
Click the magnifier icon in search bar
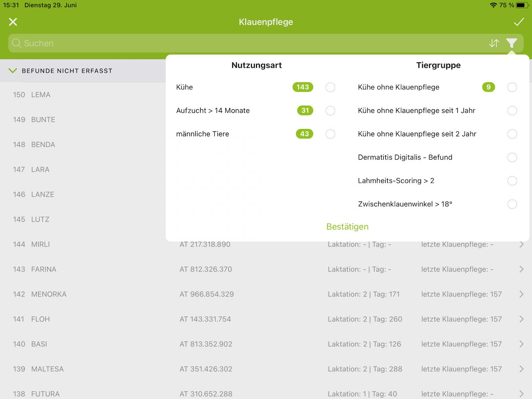pos(17,43)
